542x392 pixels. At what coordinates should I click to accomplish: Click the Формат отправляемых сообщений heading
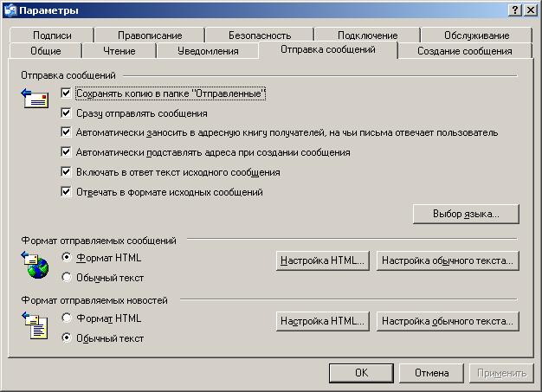click(x=99, y=241)
